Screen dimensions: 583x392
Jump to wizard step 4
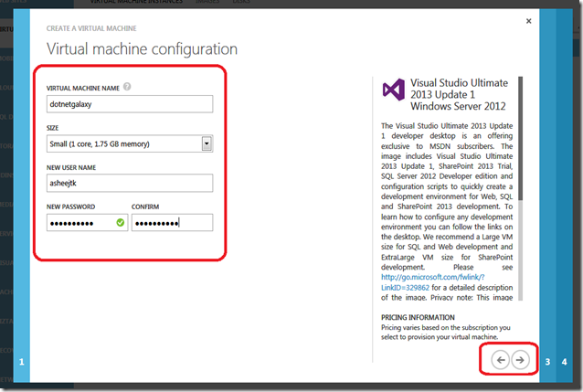[x=565, y=362]
